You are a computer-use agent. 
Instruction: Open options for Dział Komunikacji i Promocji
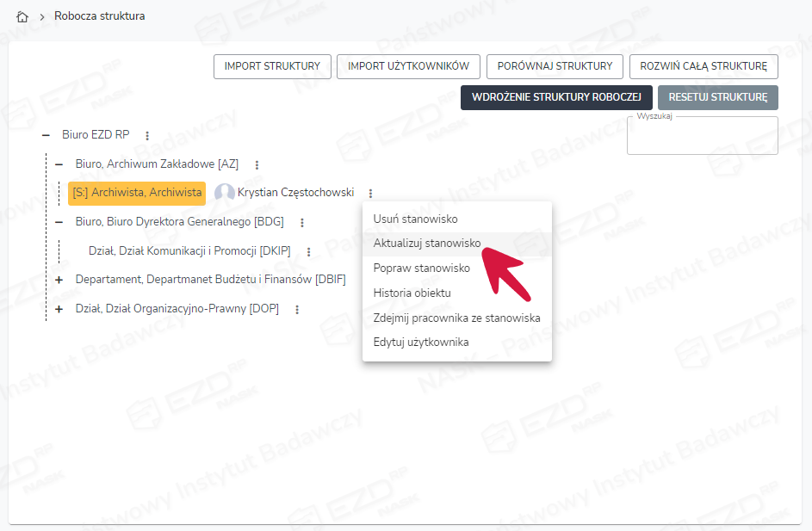(x=308, y=252)
